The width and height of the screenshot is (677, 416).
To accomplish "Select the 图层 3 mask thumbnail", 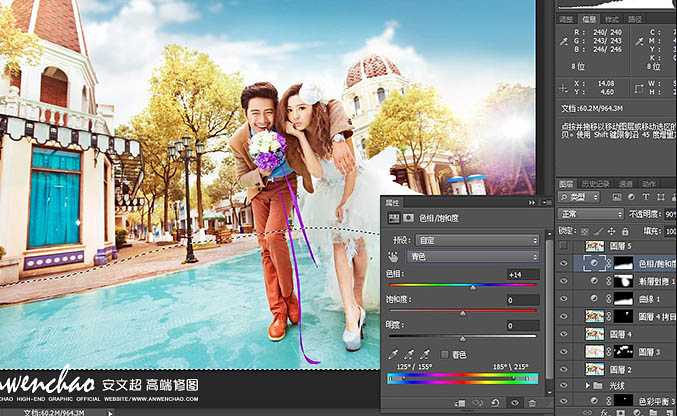I will pos(623,352).
